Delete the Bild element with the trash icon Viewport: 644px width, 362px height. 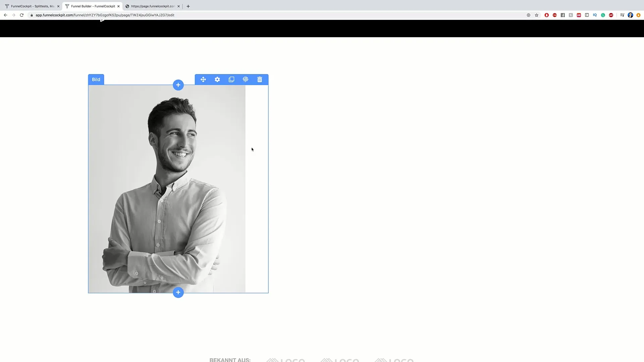[260, 79]
